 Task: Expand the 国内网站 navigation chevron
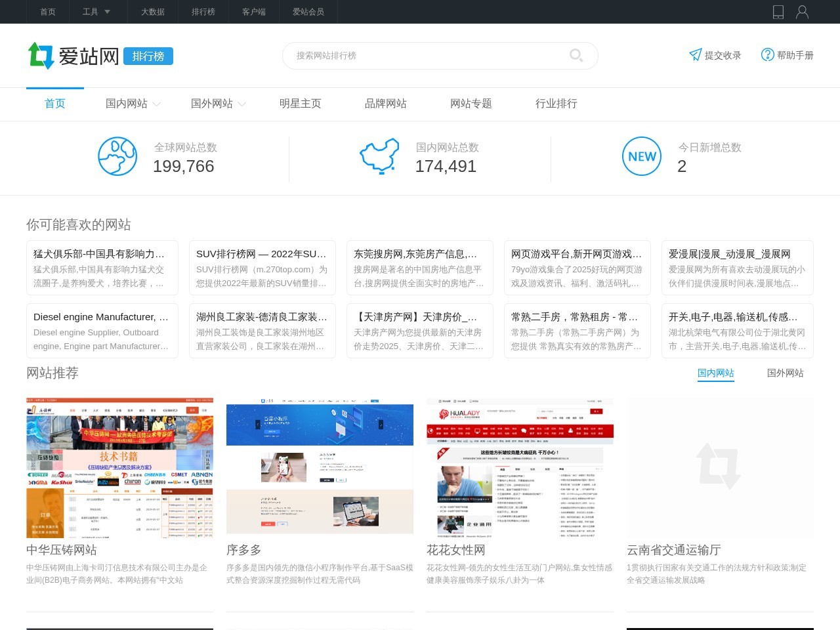click(x=157, y=104)
